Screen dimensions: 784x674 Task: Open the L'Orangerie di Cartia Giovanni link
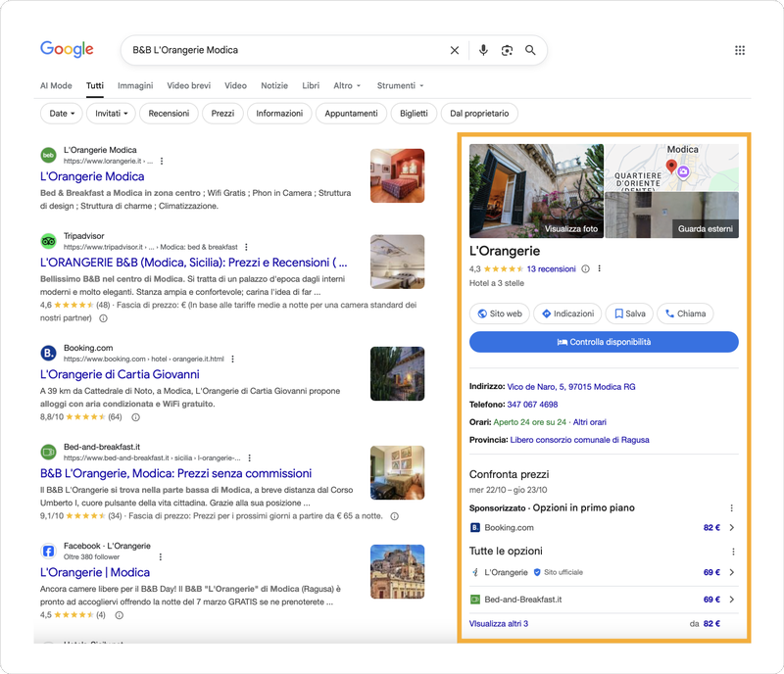coord(120,374)
